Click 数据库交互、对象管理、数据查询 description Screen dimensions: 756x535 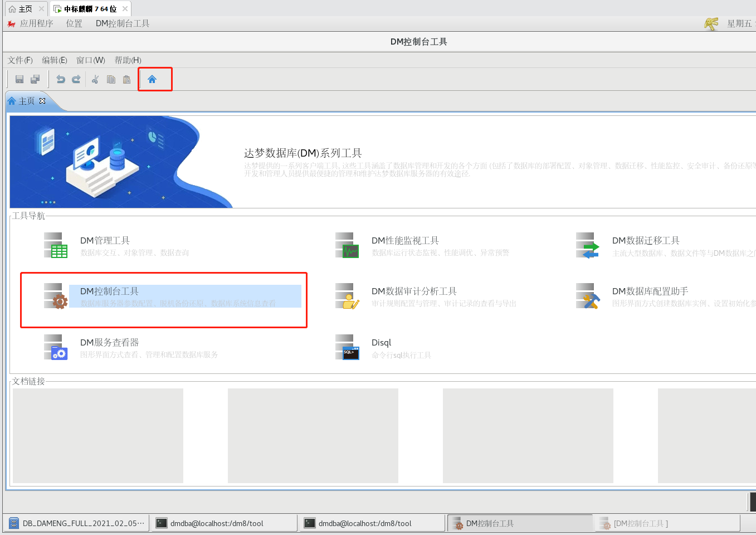[x=135, y=252]
